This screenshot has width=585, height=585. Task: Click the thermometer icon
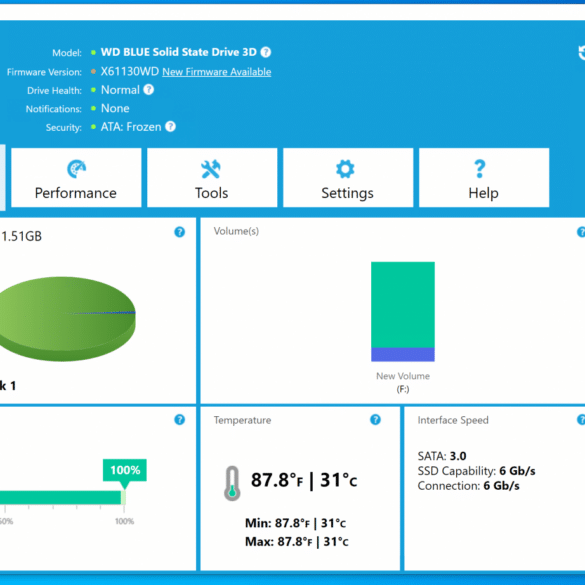coord(232,483)
